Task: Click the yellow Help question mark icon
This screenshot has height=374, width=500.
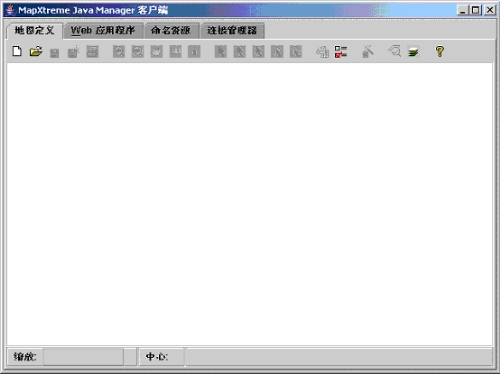Action: click(440, 51)
